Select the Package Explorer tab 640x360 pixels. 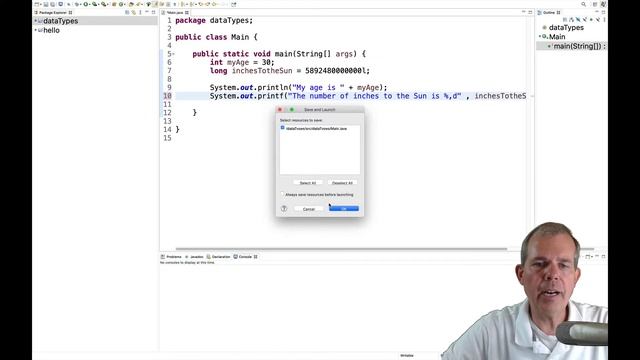coord(53,13)
